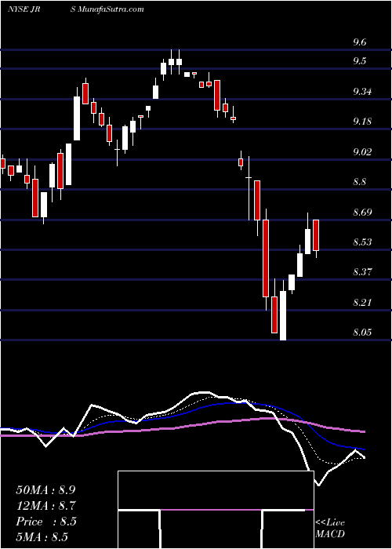This screenshot has height=549, width=392.
Task: Click the '12MA : 8.7' readout
Action: click(45, 506)
